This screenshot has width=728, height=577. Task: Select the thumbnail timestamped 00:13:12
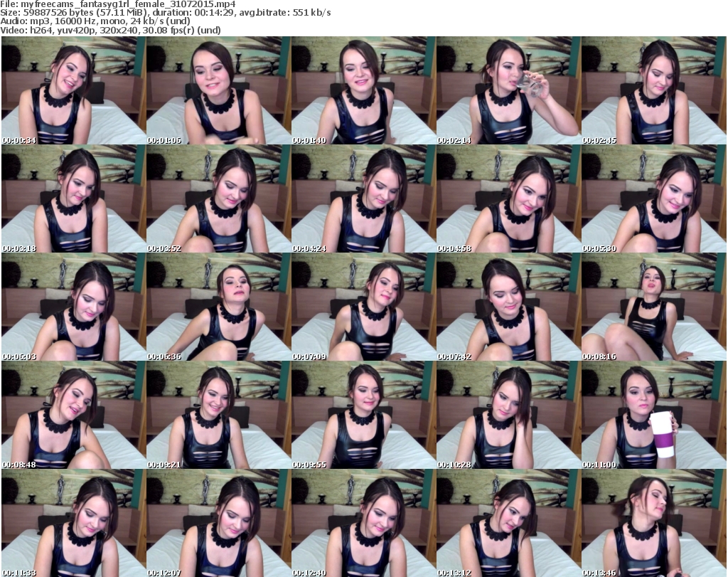pos(509,523)
